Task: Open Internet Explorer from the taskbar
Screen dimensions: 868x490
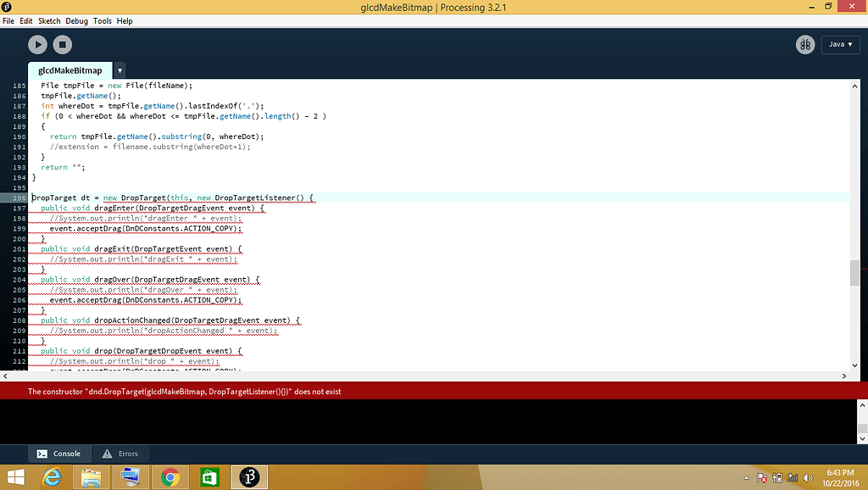Action: (51, 476)
